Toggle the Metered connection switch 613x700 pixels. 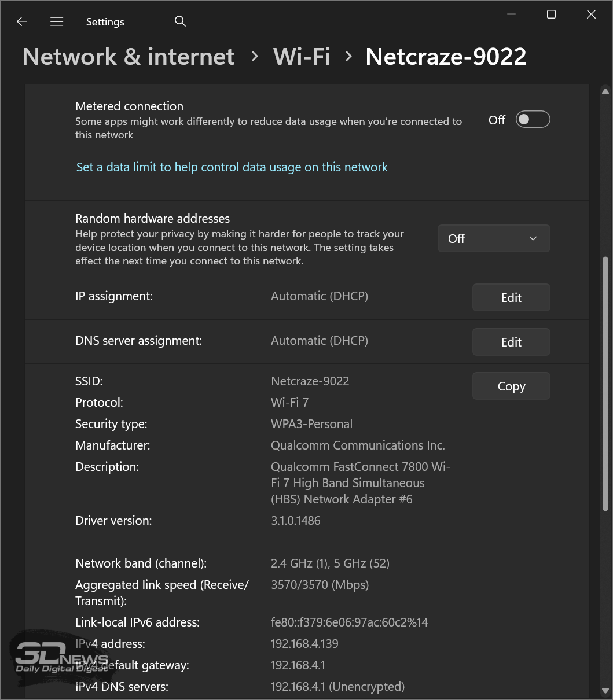pos(533,120)
